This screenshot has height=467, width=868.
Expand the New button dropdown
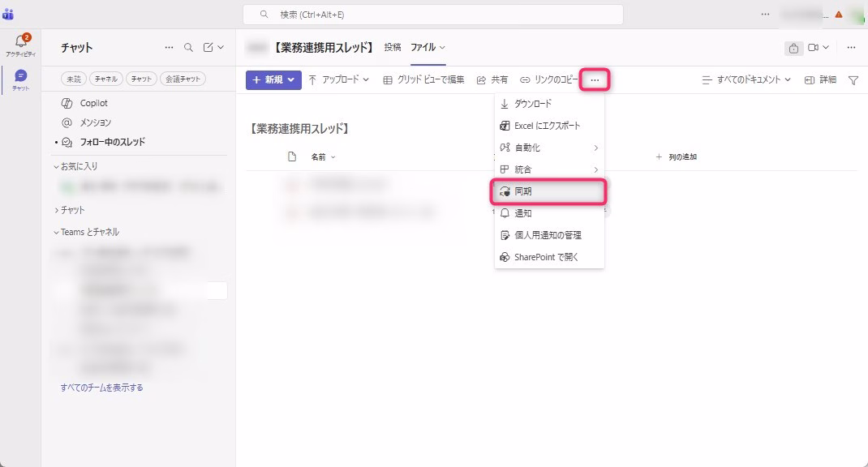(x=291, y=79)
